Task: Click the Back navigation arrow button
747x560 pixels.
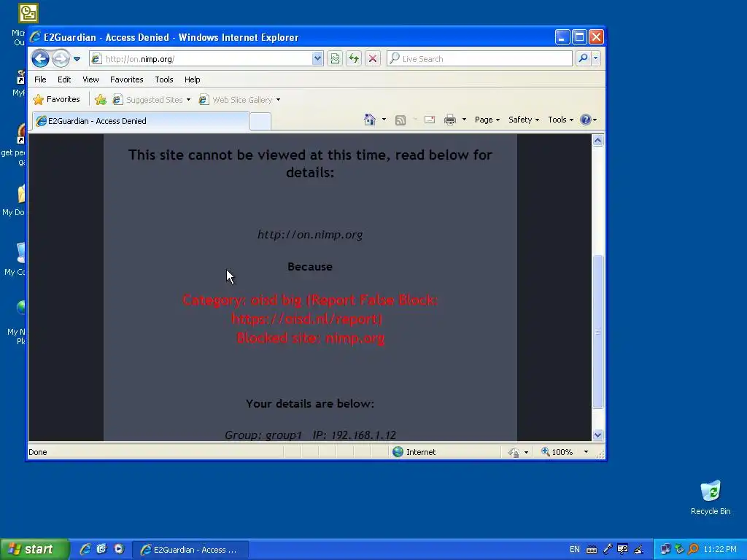Action: [x=41, y=58]
